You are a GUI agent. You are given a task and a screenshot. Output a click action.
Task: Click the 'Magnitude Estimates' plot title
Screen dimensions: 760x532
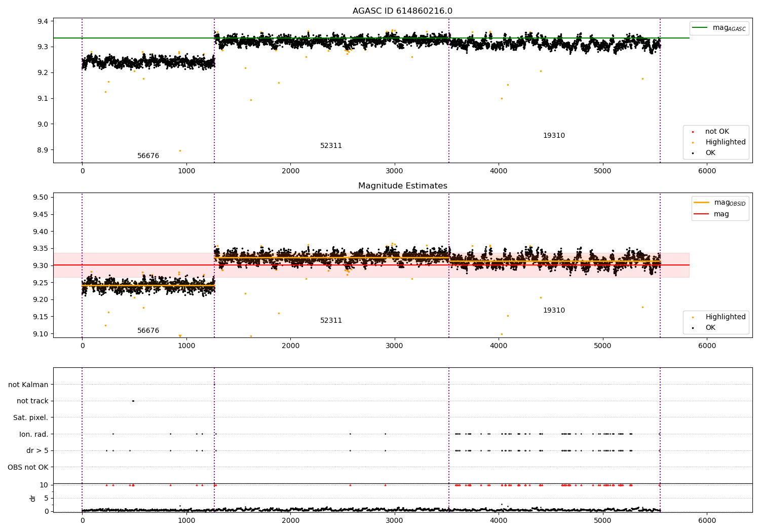pos(402,186)
